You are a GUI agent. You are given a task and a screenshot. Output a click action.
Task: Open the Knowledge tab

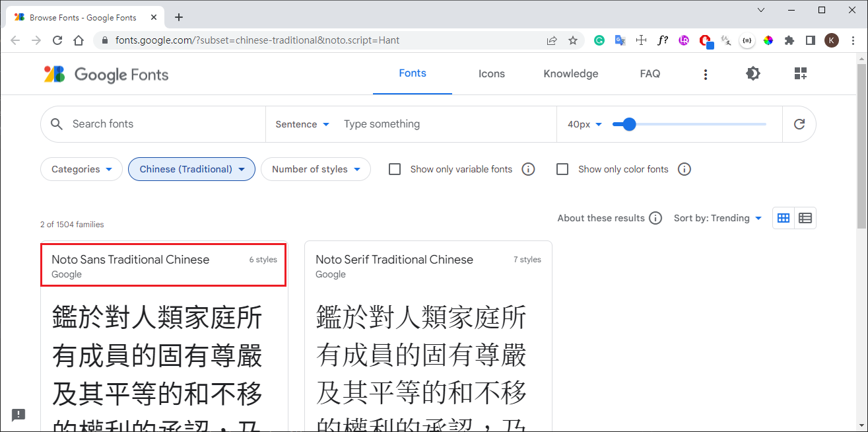tap(570, 74)
